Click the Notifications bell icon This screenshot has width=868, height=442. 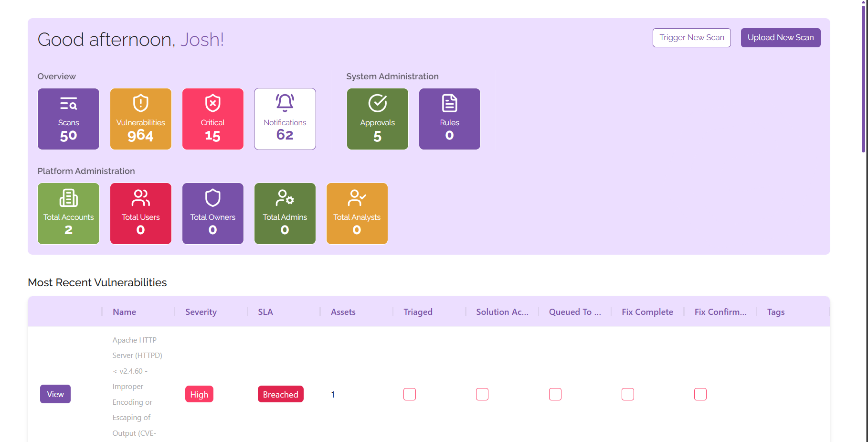click(285, 103)
